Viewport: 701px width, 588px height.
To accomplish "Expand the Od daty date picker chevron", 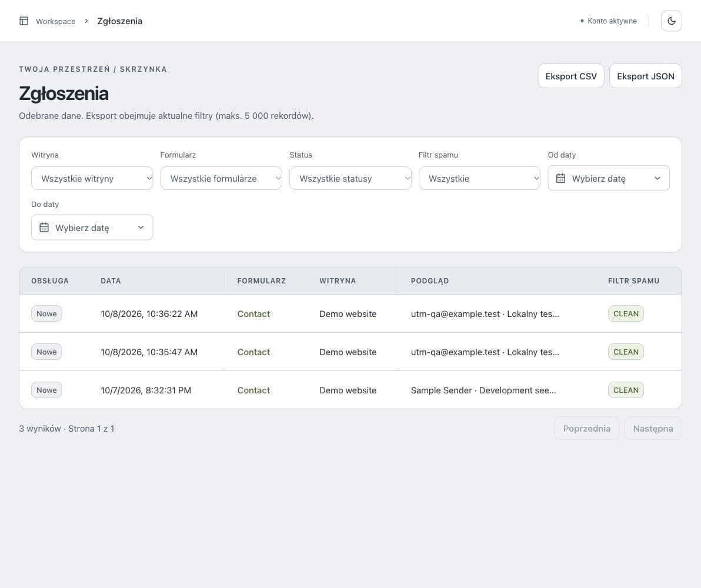I will tap(657, 178).
